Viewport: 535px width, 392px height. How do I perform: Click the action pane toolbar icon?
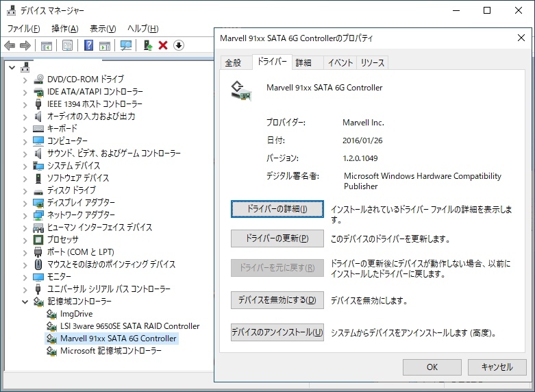coord(105,45)
